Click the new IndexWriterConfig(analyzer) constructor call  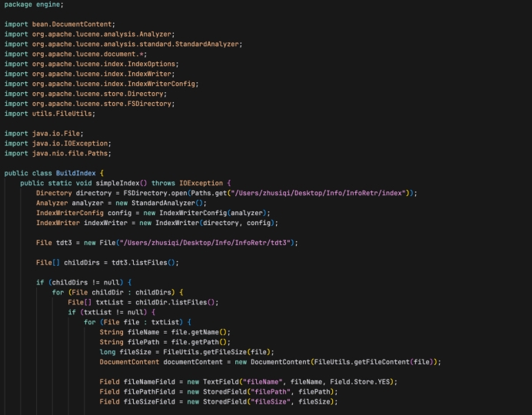tap(201, 213)
